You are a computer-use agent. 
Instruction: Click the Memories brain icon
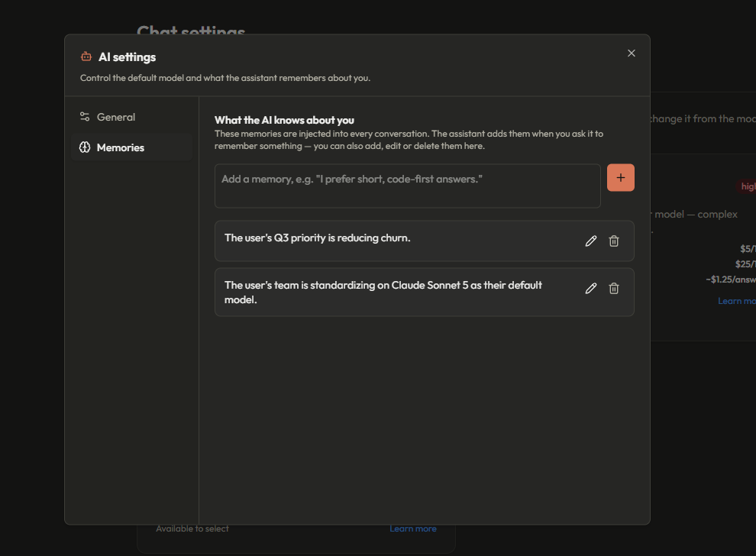(85, 147)
